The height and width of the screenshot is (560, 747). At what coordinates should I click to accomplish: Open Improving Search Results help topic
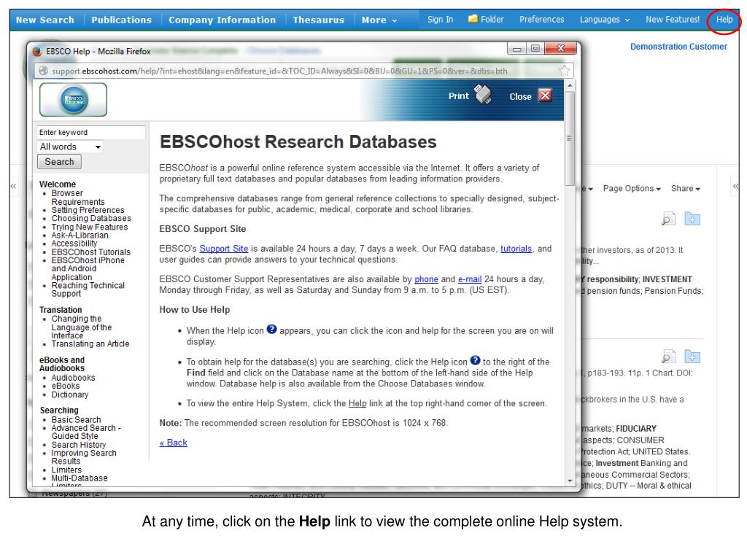(x=84, y=457)
